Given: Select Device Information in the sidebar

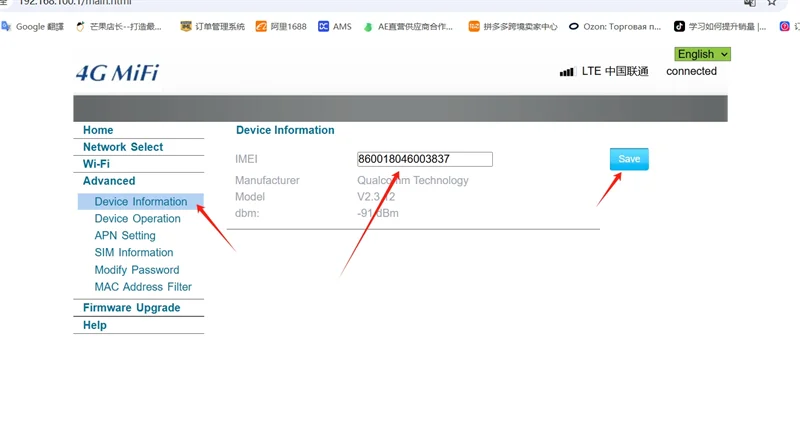Looking at the screenshot, I should [x=141, y=202].
